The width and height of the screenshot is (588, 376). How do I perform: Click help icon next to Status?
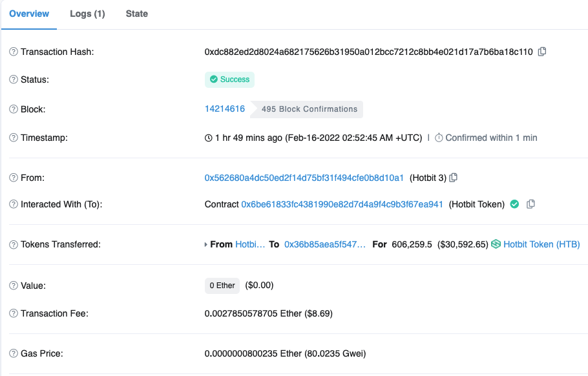14,79
